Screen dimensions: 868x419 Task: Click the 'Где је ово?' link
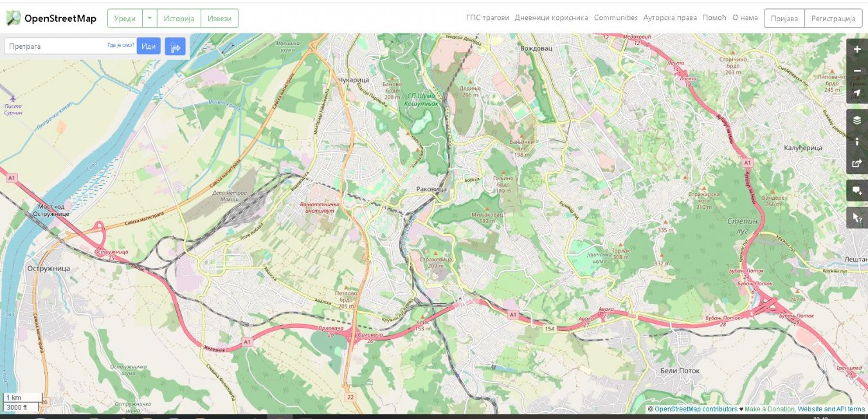click(121, 46)
